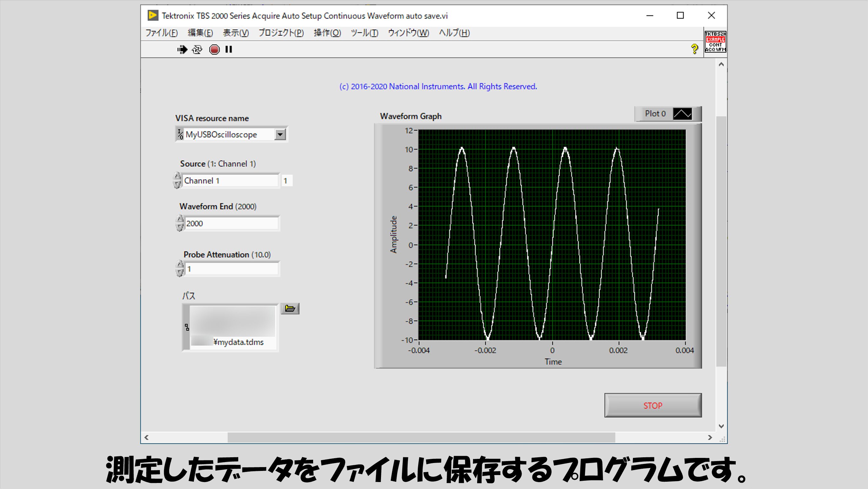868x489 pixels.
Task: Click the Time axis label
Action: pos(553,362)
